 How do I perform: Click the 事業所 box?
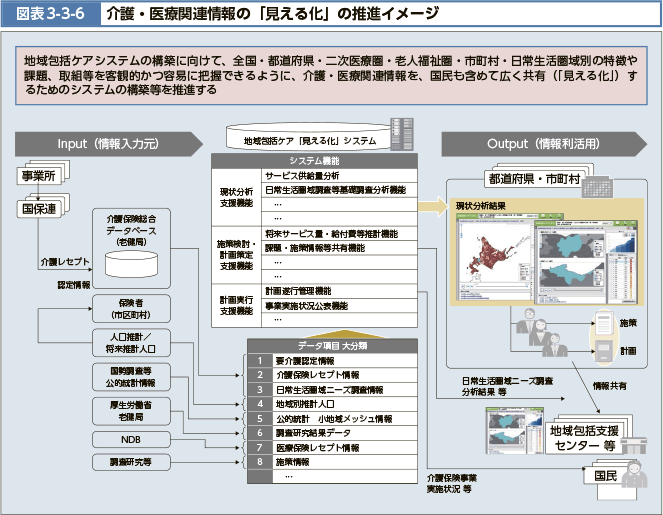(x=39, y=176)
